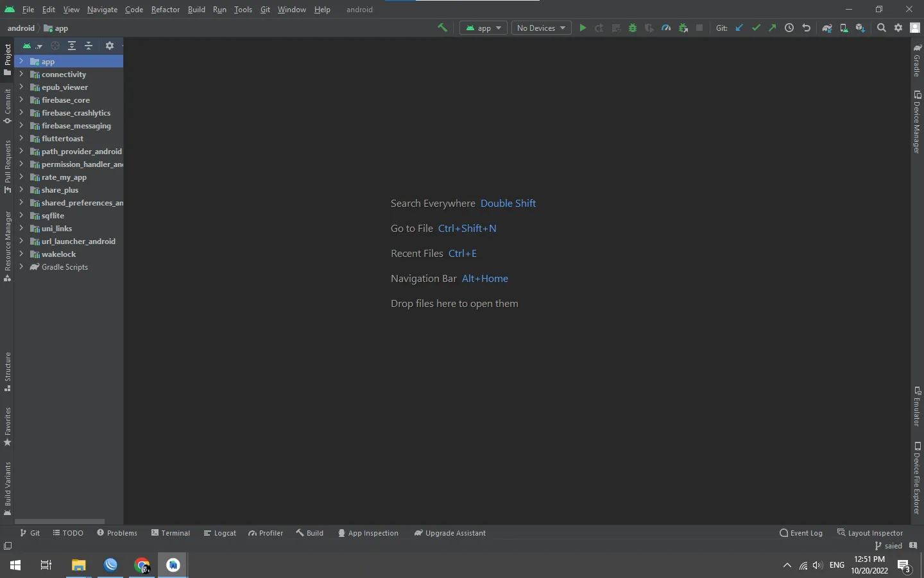Image resolution: width=924 pixels, height=578 pixels.
Task: Expand the wakelock module
Action: [x=21, y=254]
